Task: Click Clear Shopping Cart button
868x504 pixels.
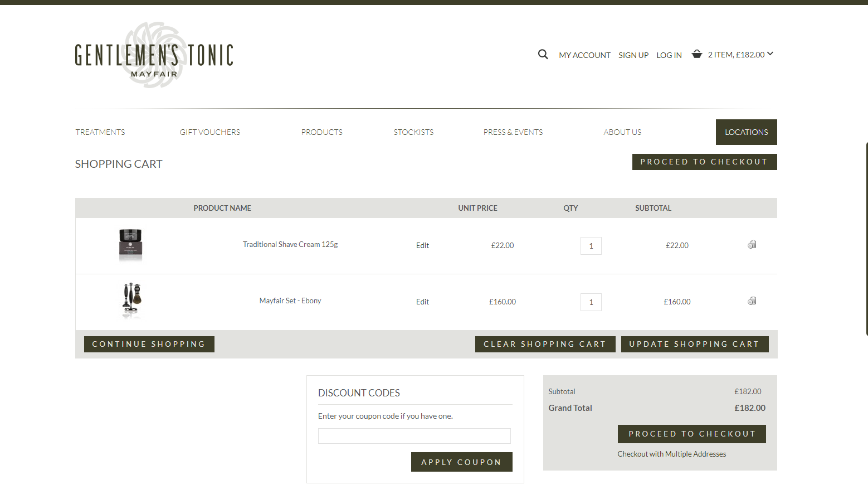Action: (545, 344)
